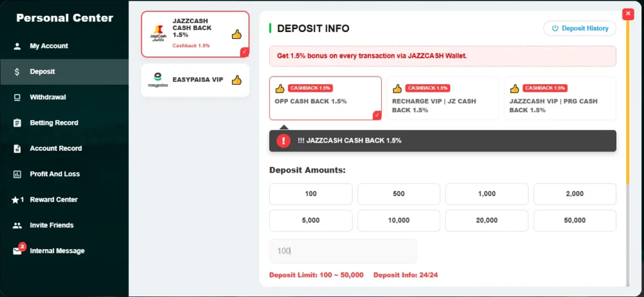View Profit And Loss page
The height and width of the screenshot is (297, 644).
[65, 175]
